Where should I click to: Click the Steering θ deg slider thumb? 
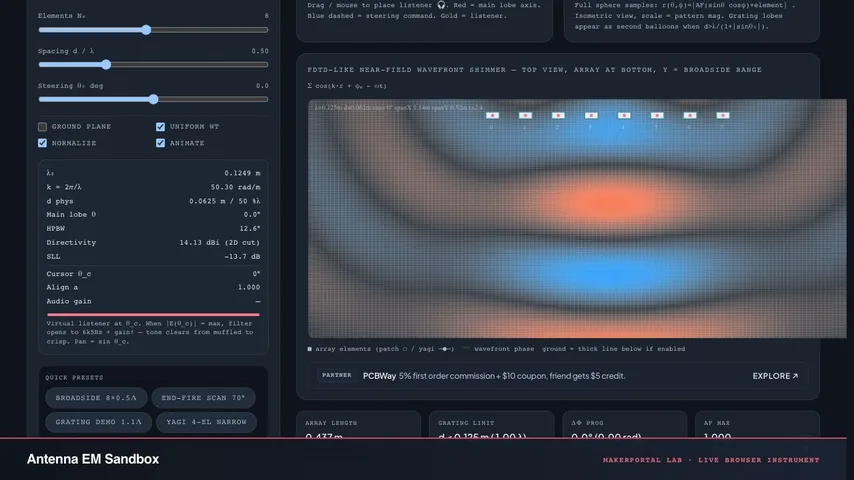[154, 99]
